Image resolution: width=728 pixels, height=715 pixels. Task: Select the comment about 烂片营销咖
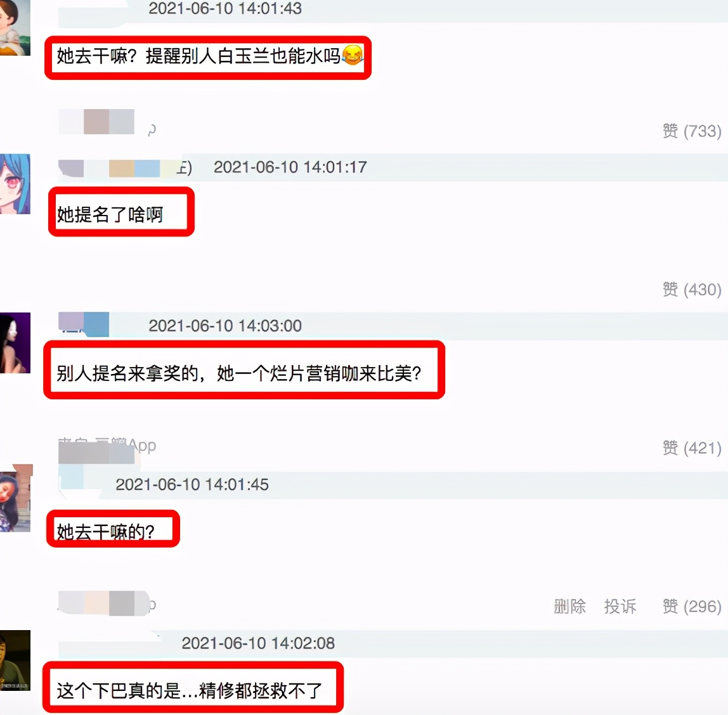click(x=238, y=373)
